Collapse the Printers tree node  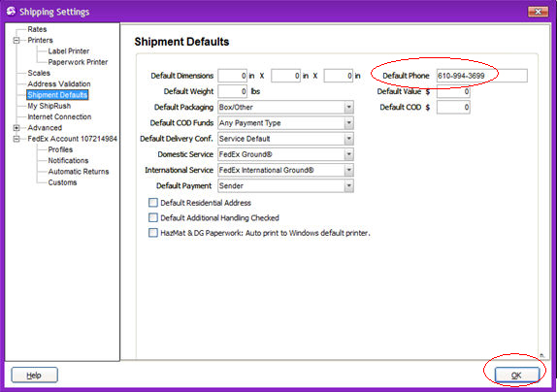[x=16, y=41]
